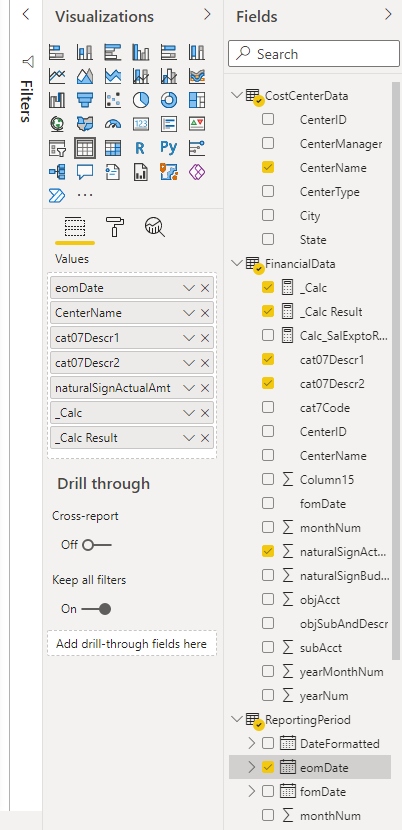Switch to the Matrix visual
Screen dimensions: 402x830
113,148
